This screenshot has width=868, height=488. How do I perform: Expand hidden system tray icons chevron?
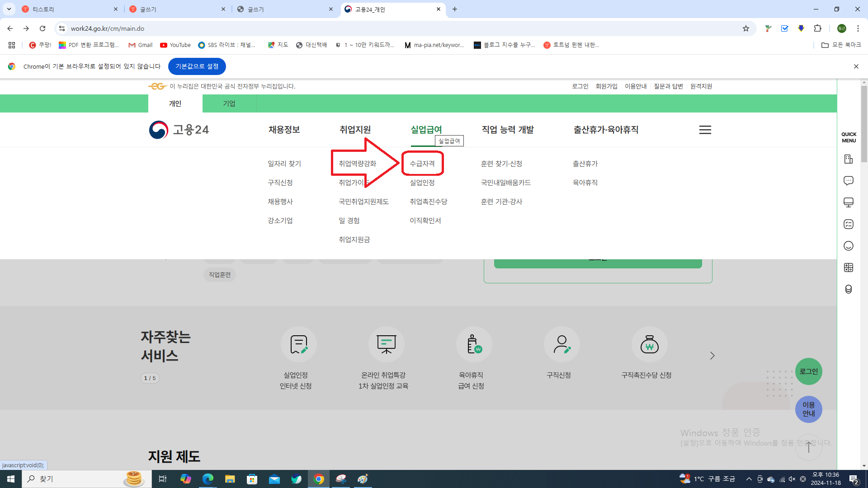pyautogui.click(x=749, y=479)
